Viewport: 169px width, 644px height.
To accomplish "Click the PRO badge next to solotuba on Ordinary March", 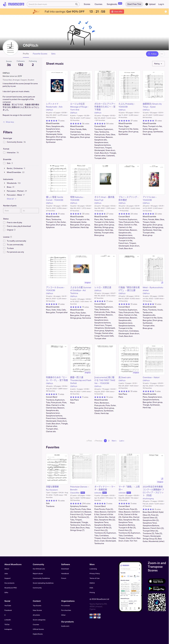I will 104,493.
